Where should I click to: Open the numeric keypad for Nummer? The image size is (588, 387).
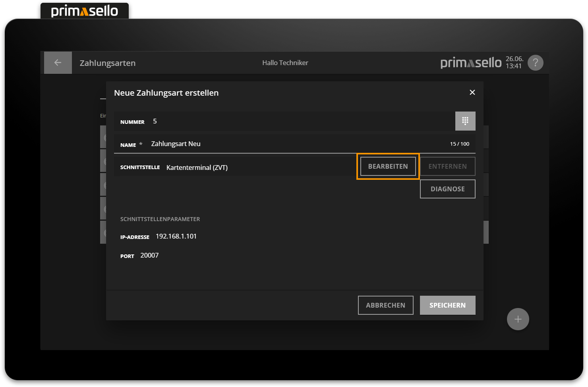click(465, 121)
